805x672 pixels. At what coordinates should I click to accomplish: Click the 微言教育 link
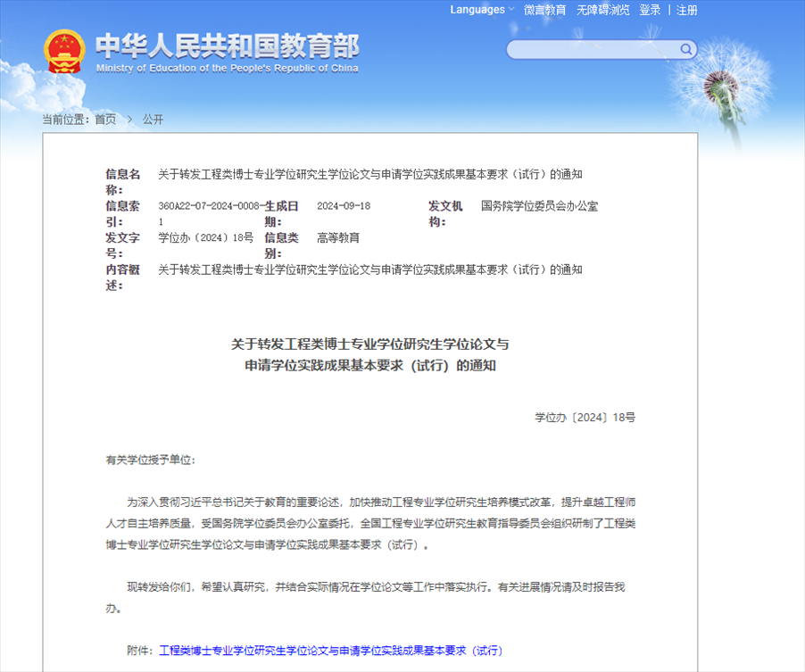[x=544, y=10]
